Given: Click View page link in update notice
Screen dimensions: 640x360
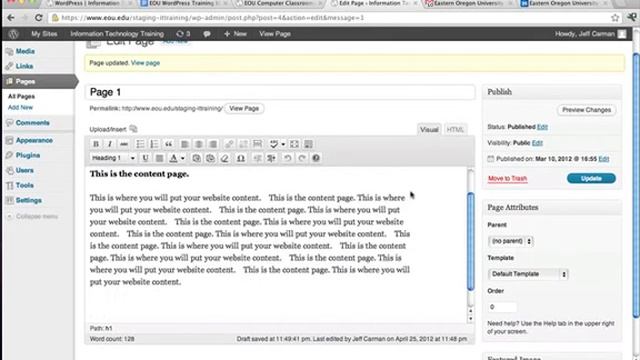Looking at the screenshot, I should coord(145,63).
